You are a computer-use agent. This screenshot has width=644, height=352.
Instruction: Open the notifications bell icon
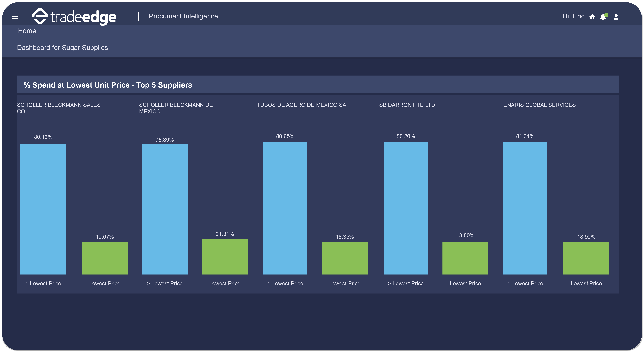pos(603,17)
